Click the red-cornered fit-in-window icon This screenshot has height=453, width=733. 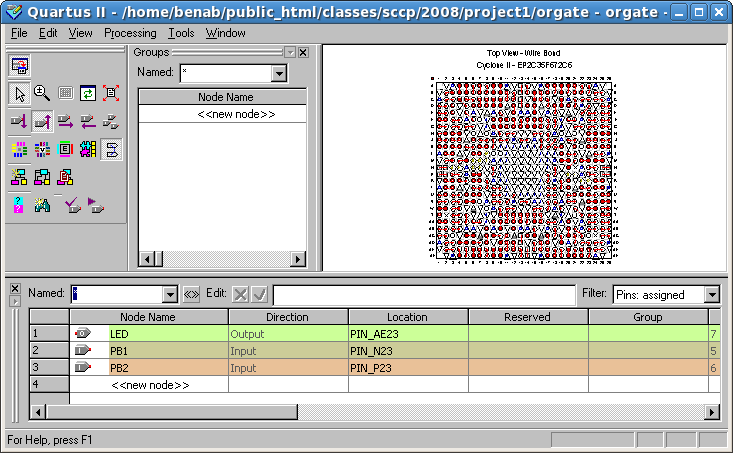pos(110,93)
